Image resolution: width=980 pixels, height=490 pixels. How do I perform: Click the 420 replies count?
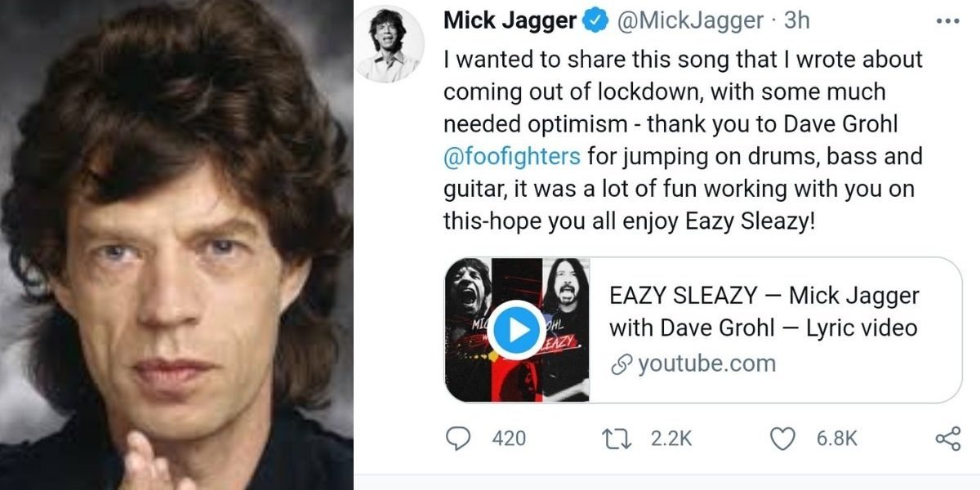[510, 439]
